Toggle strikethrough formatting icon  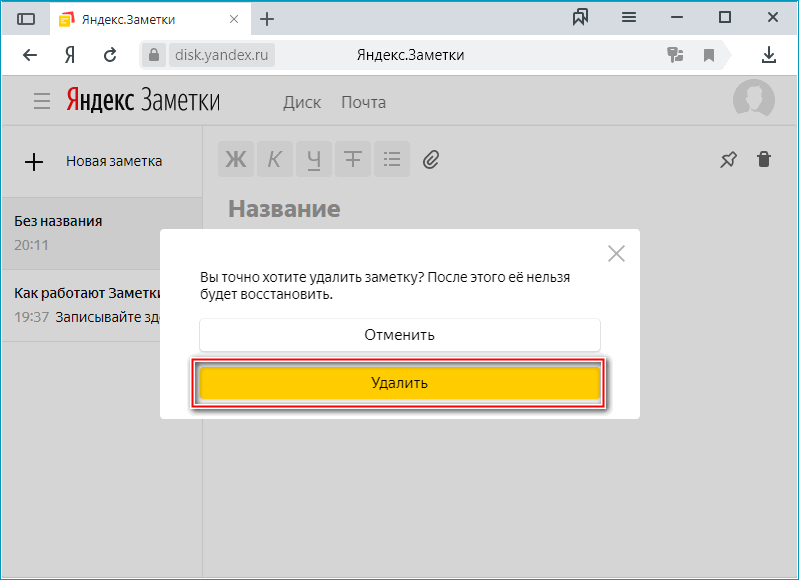coord(352,159)
